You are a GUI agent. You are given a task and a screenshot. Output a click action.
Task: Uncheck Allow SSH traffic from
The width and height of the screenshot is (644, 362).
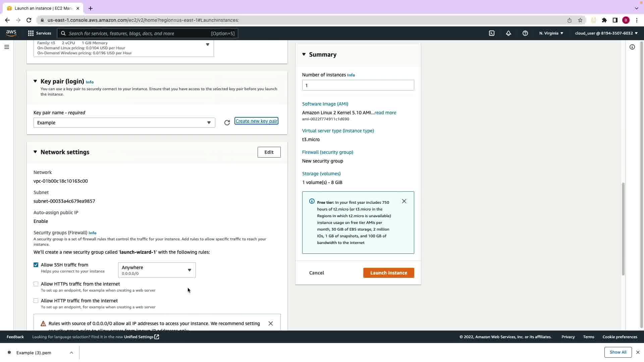tap(36, 265)
